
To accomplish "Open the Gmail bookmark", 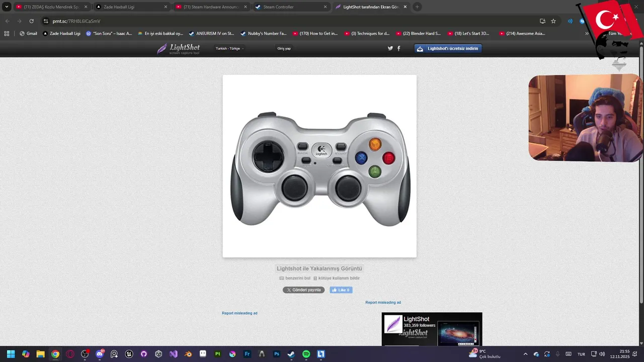I will [28, 34].
